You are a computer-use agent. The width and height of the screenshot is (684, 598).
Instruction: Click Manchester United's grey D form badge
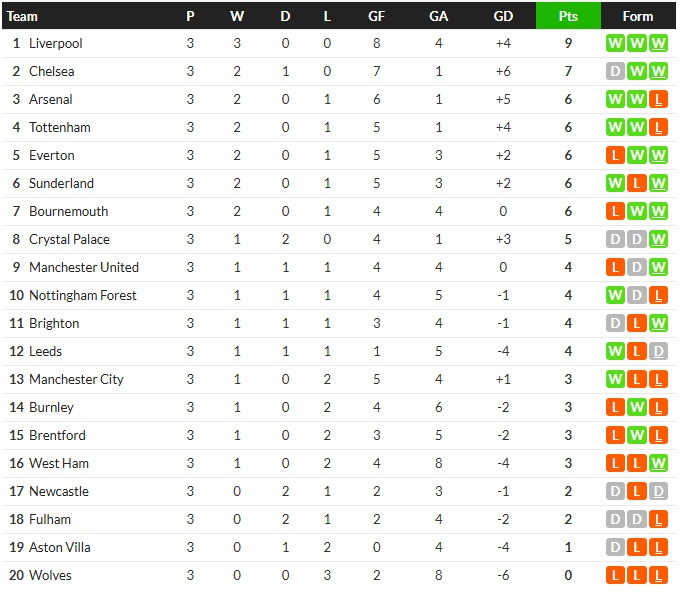(x=636, y=267)
